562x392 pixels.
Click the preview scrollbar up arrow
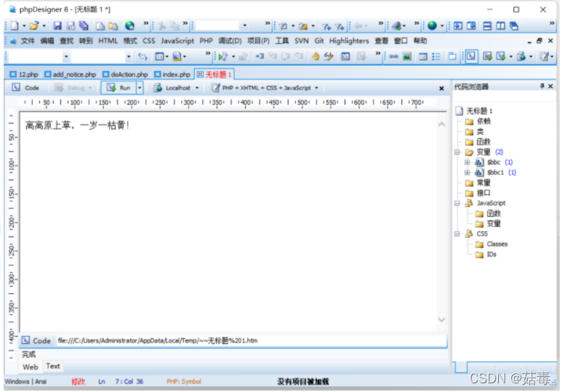441,124
